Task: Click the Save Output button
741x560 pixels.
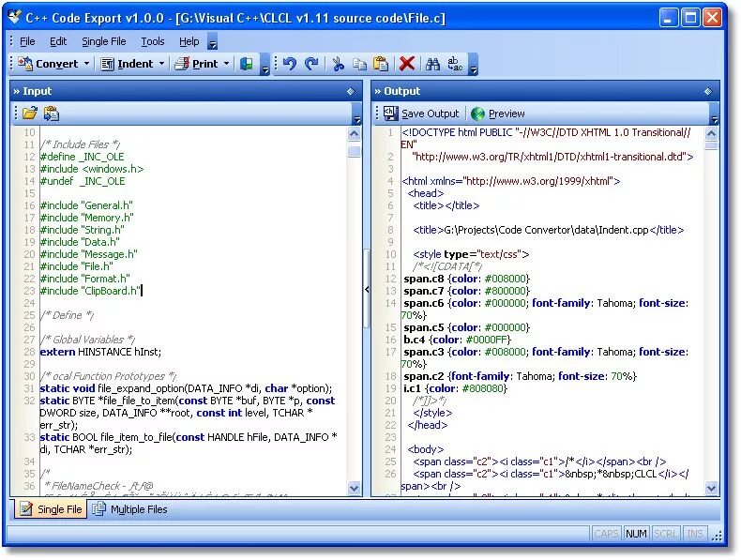Action: (x=421, y=114)
